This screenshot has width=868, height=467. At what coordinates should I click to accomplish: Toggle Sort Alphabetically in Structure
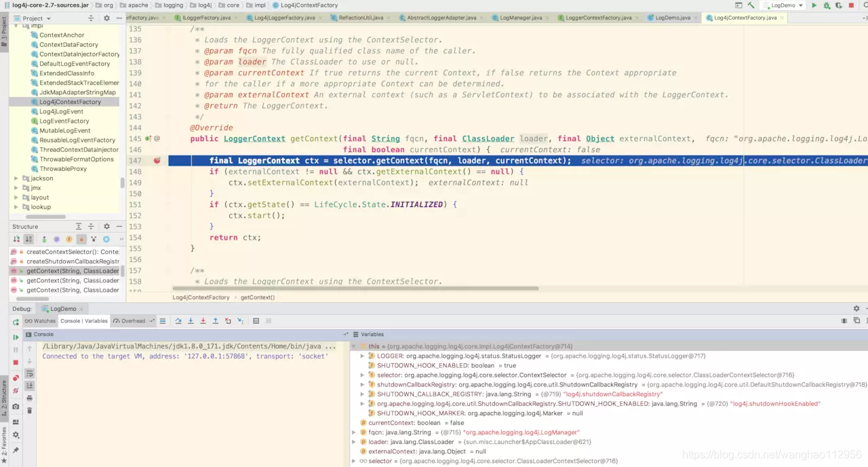(28, 239)
